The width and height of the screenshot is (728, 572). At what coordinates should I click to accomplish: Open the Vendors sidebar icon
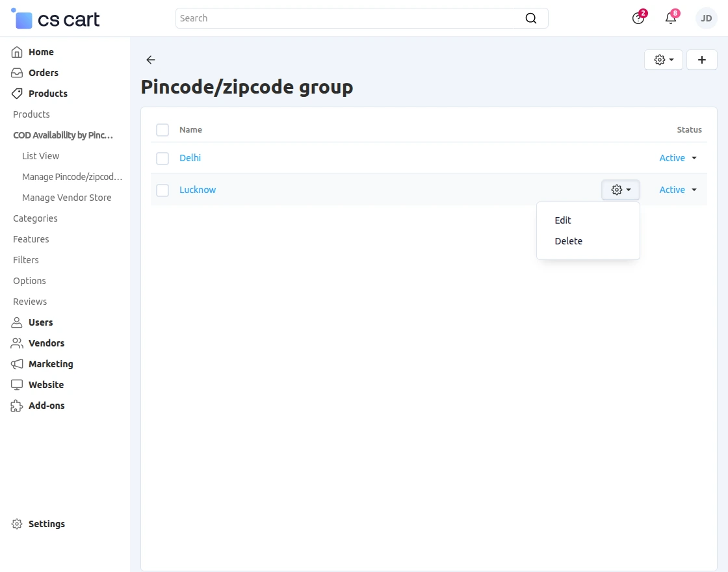click(x=16, y=343)
